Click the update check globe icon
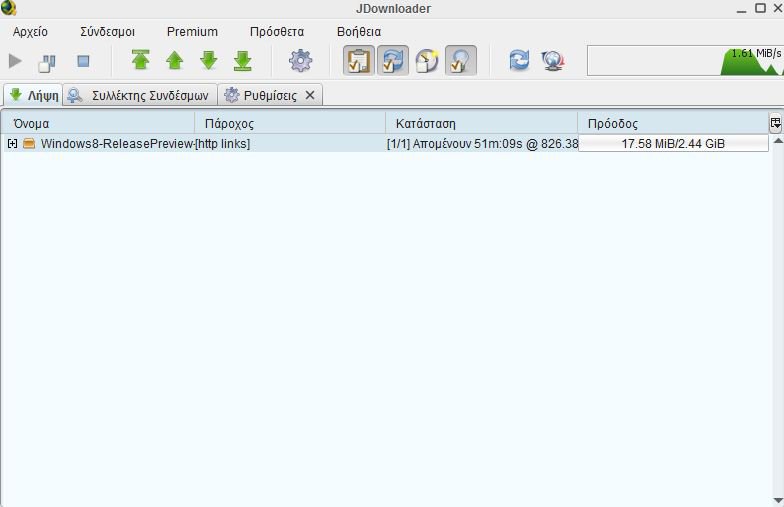 [553, 60]
